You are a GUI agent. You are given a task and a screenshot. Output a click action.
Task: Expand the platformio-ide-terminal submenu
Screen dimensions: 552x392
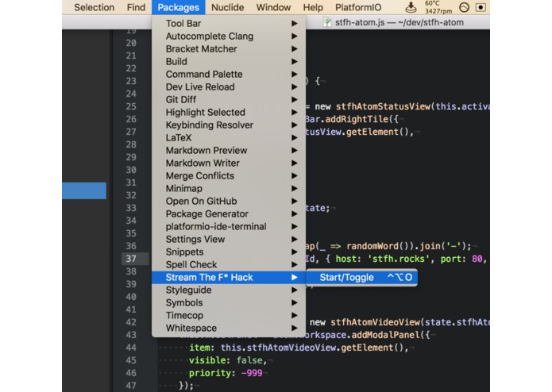(x=229, y=226)
